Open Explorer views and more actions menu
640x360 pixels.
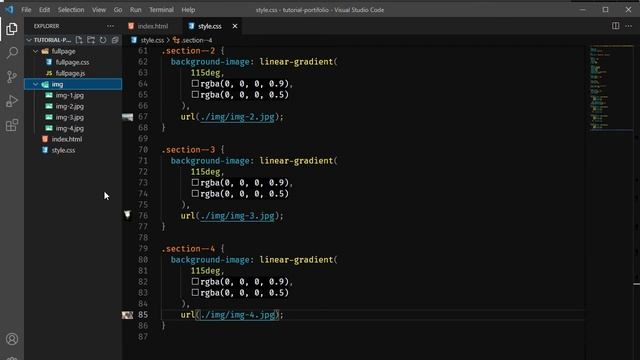pyautogui.click(x=111, y=26)
